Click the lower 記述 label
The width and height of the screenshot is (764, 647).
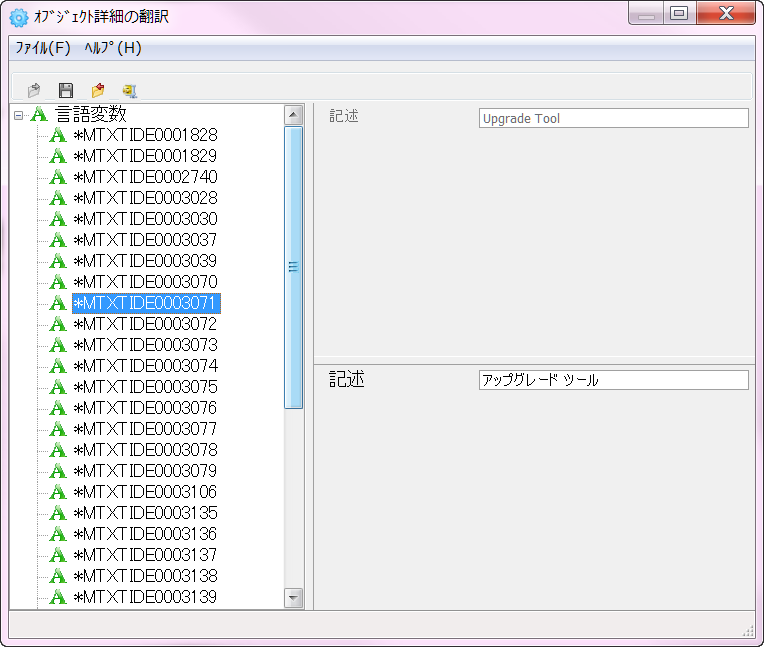click(x=346, y=379)
